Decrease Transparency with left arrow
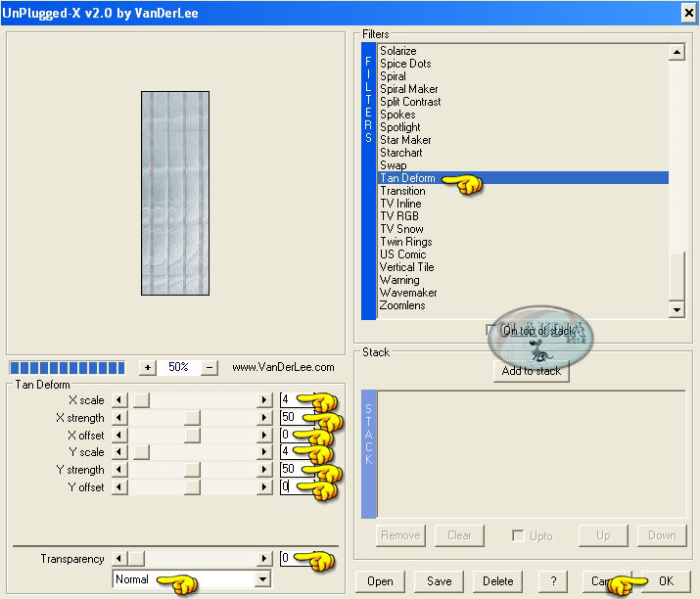The image size is (700, 599). pos(119,559)
